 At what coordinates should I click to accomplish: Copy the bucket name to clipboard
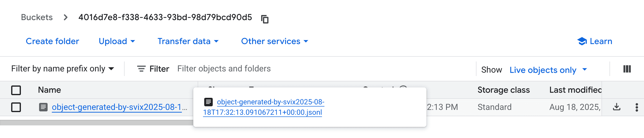click(264, 19)
